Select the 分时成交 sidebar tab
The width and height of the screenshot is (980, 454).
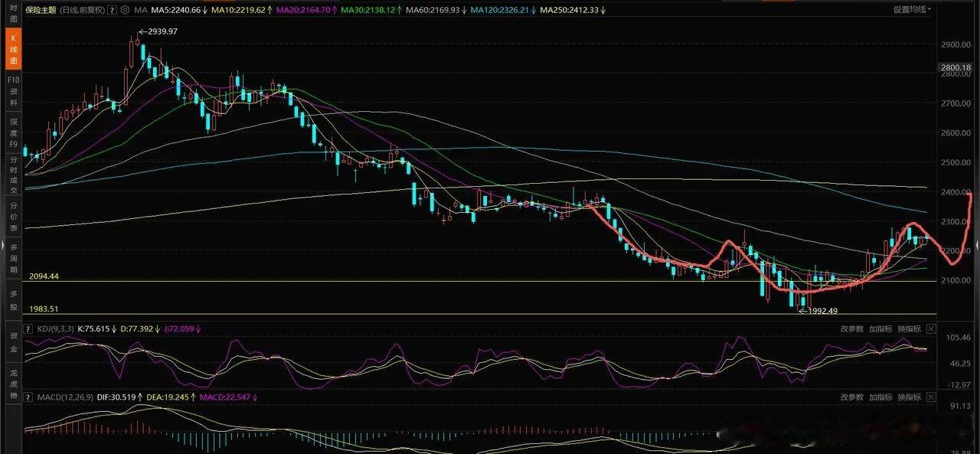[x=13, y=175]
